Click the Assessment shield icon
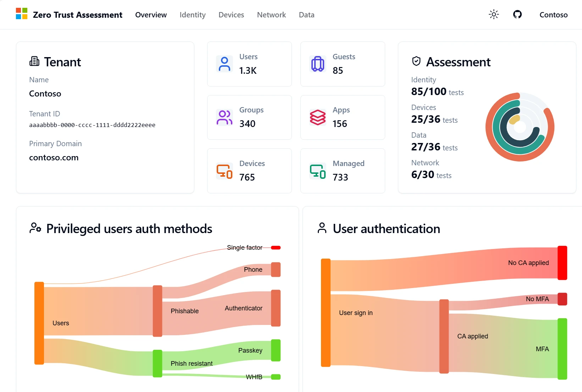The width and height of the screenshot is (582, 392). pos(416,61)
